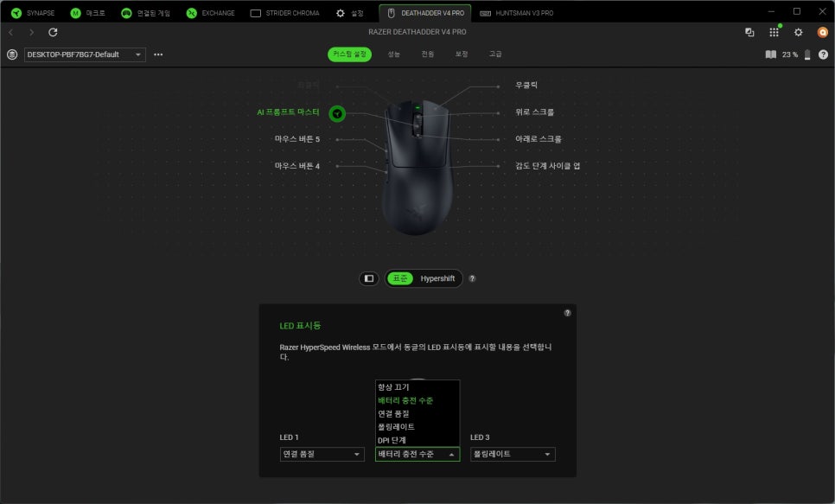This screenshot has height=504, width=835.
Task: Select the 표준 standard mode
Action: pyautogui.click(x=400, y=278)
